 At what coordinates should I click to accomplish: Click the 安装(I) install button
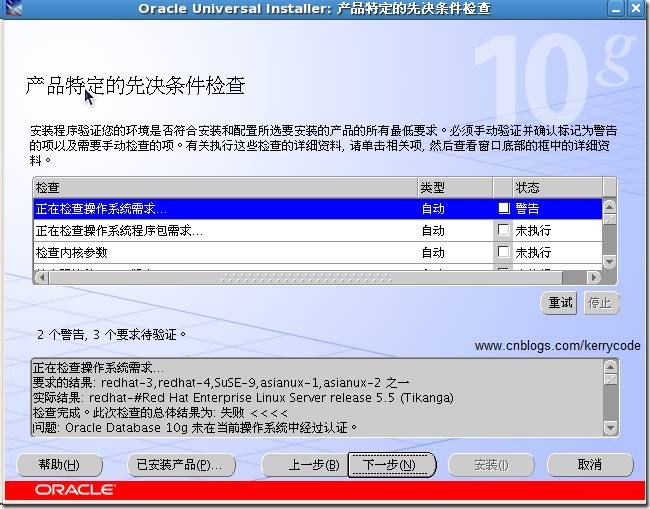pos(491,465)
